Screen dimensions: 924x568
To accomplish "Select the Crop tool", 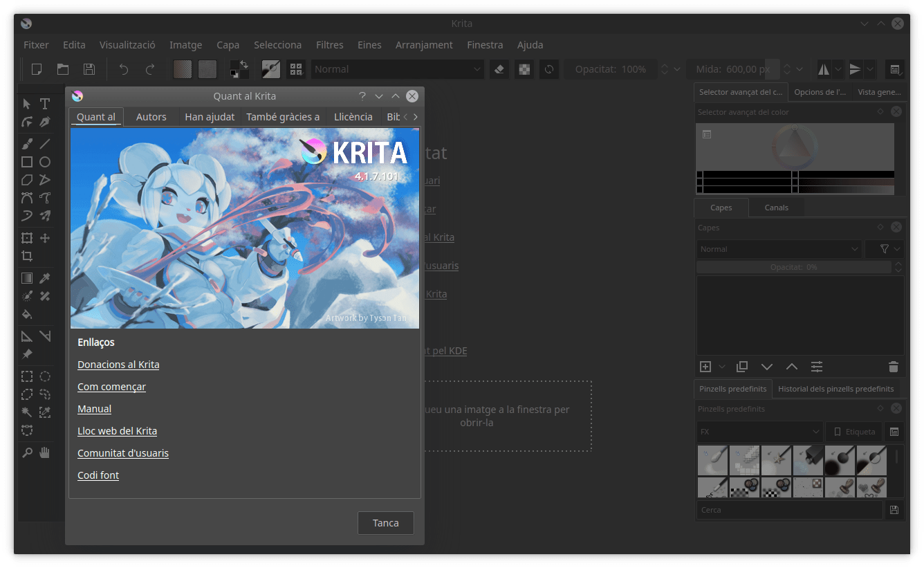I will [x=26, y=256].
